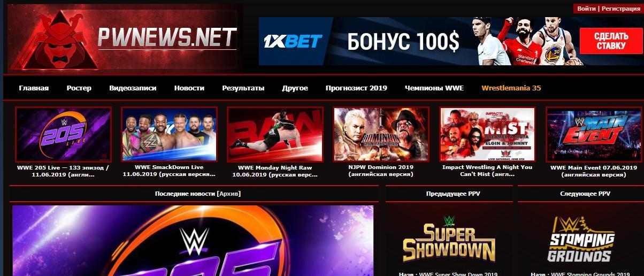This screenshot has width=644, height=276.
Task: Expand the Другое menu
Action: (x=295, y=88)
